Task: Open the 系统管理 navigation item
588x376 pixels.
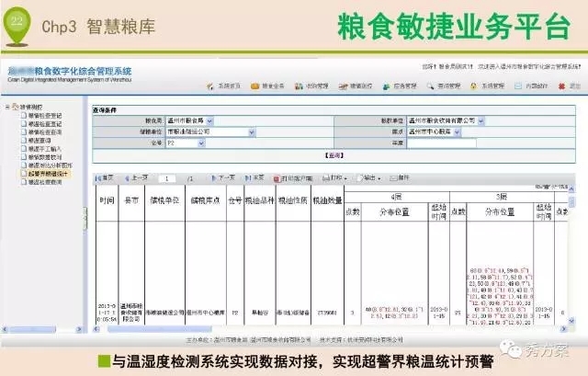Action: [488, 85]
